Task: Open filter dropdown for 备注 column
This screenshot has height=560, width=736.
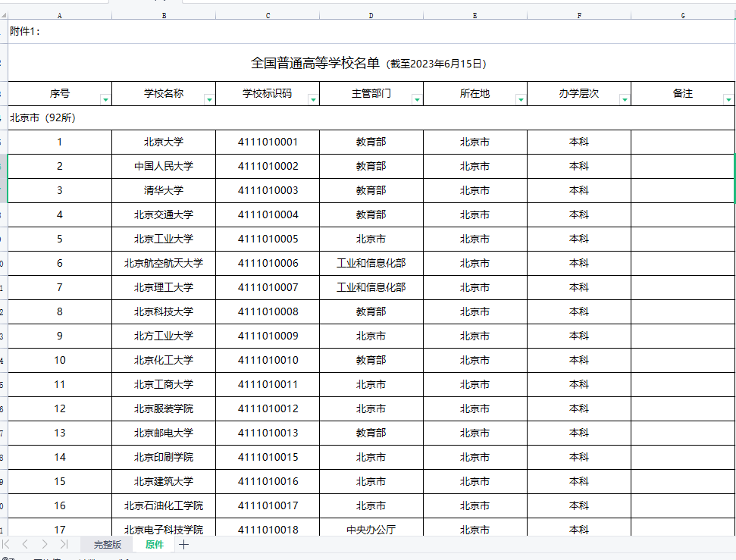Action: [x=728, y=99]
